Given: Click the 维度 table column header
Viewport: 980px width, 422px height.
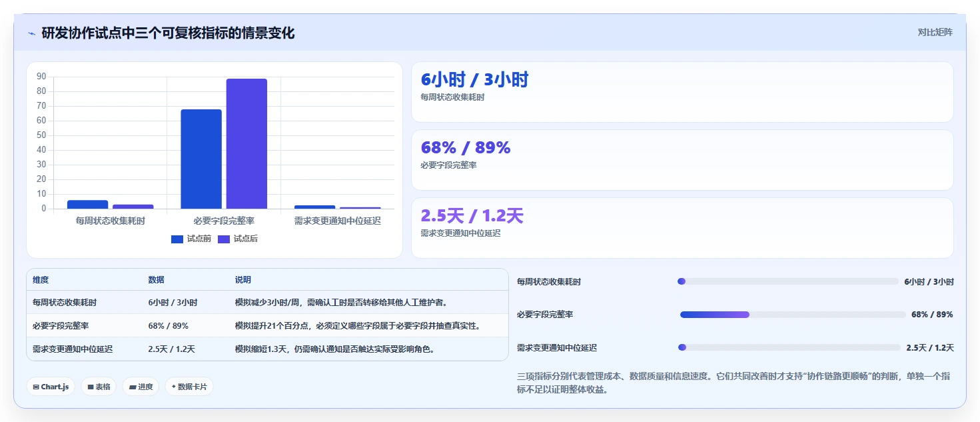Looking at the screenshot, I should pyautogui.click(x=41, y=280).
